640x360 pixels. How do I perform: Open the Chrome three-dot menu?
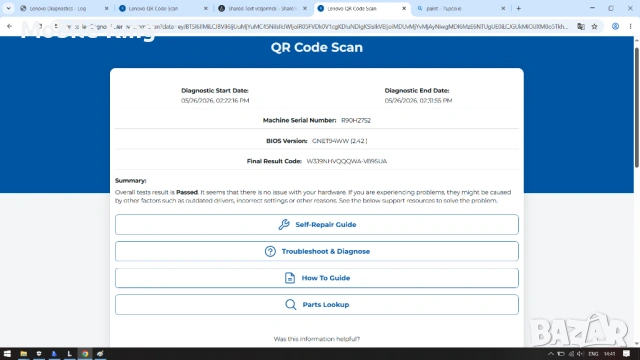630,27
